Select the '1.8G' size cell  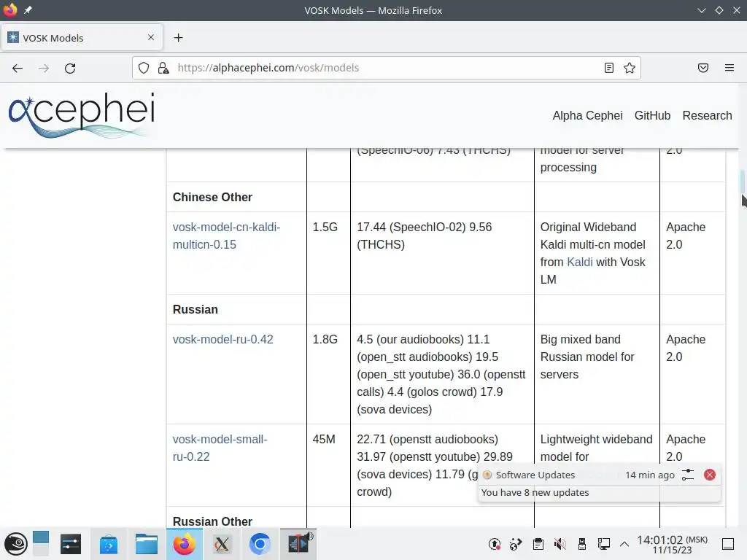coord(328,374)
